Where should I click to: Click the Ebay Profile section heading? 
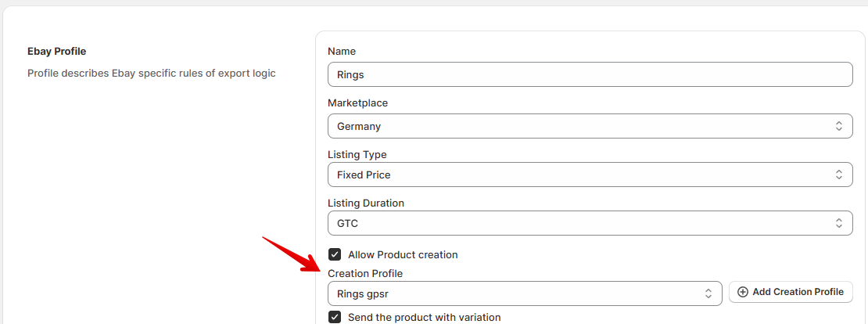click(56, 51)
